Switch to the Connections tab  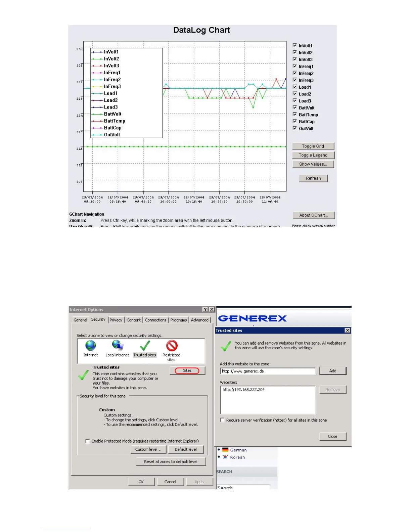155,320
